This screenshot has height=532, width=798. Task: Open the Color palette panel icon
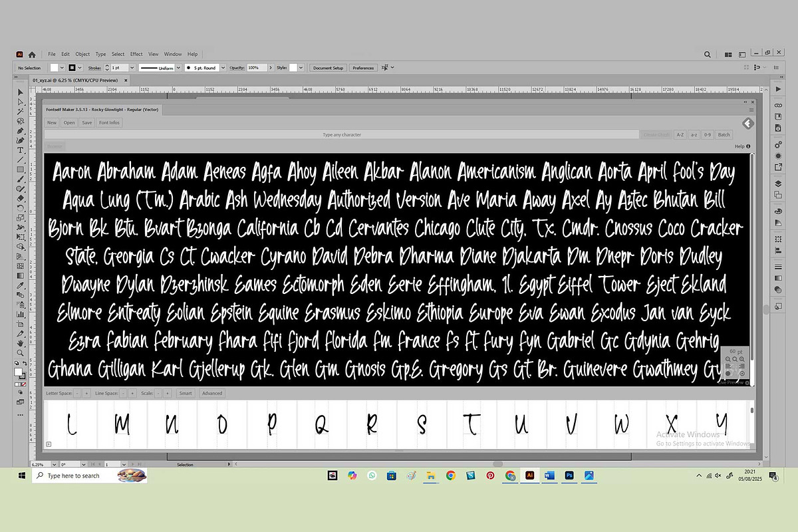(778, 211)
